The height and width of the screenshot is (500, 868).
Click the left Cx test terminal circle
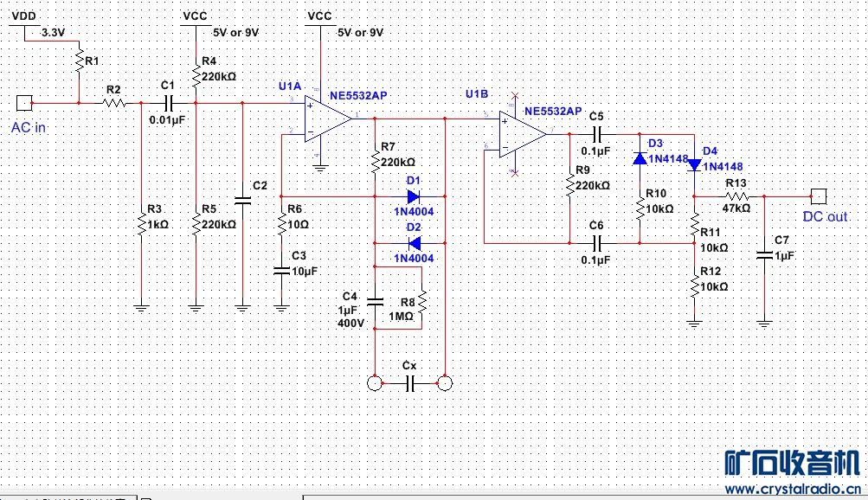click(375, 382)
